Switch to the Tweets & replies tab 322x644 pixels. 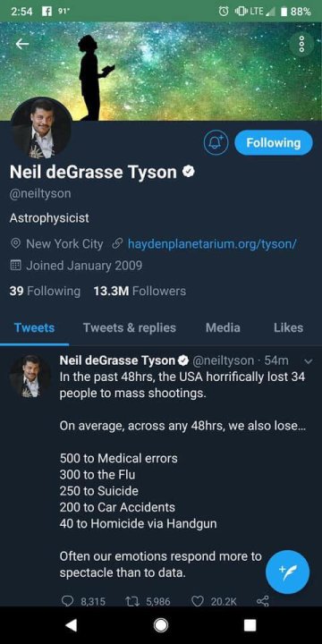coord(130,327)
